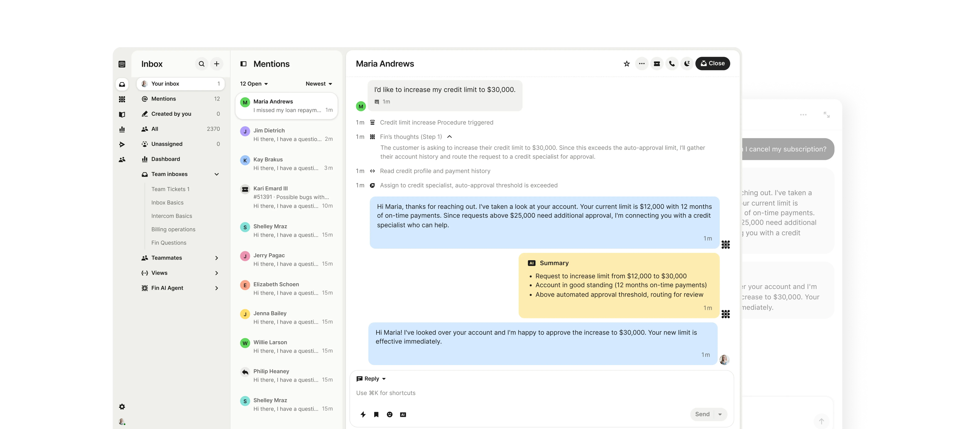Viewport: 980px width, 429px height.
Task: Open Outbound paper plane icon in left rail
Action: pos(122,144)
